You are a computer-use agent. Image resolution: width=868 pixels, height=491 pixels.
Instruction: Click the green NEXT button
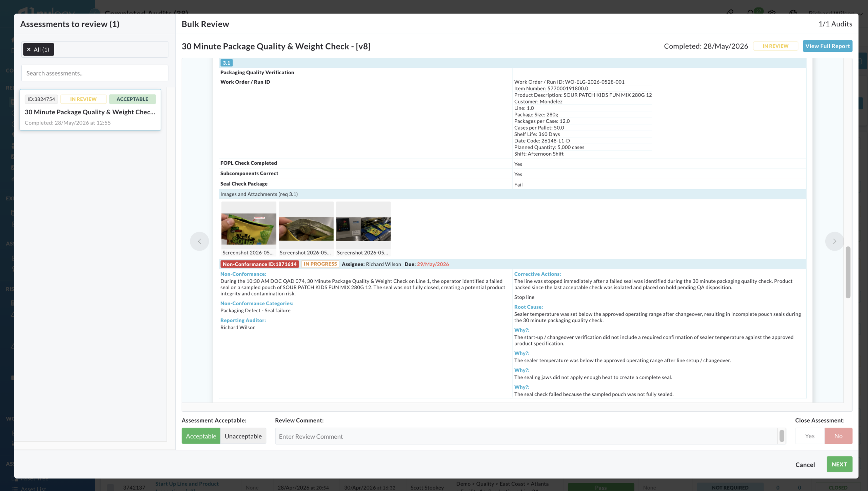(839, 464)
